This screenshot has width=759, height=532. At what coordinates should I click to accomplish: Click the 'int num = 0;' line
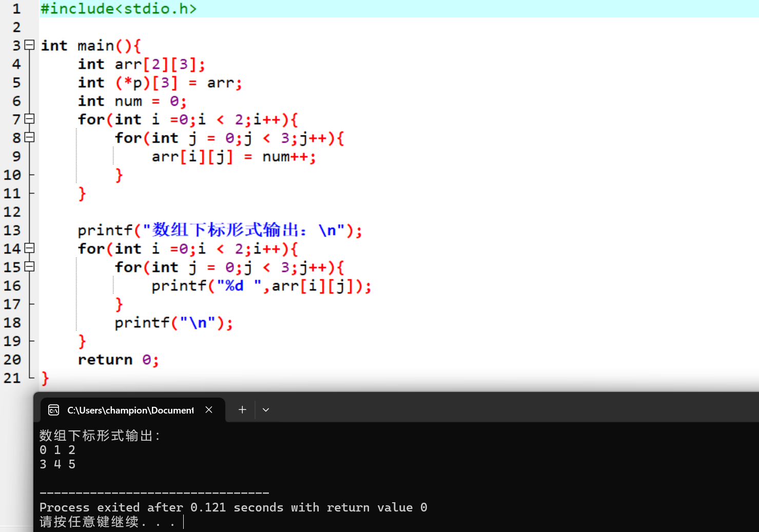point(132,101)
